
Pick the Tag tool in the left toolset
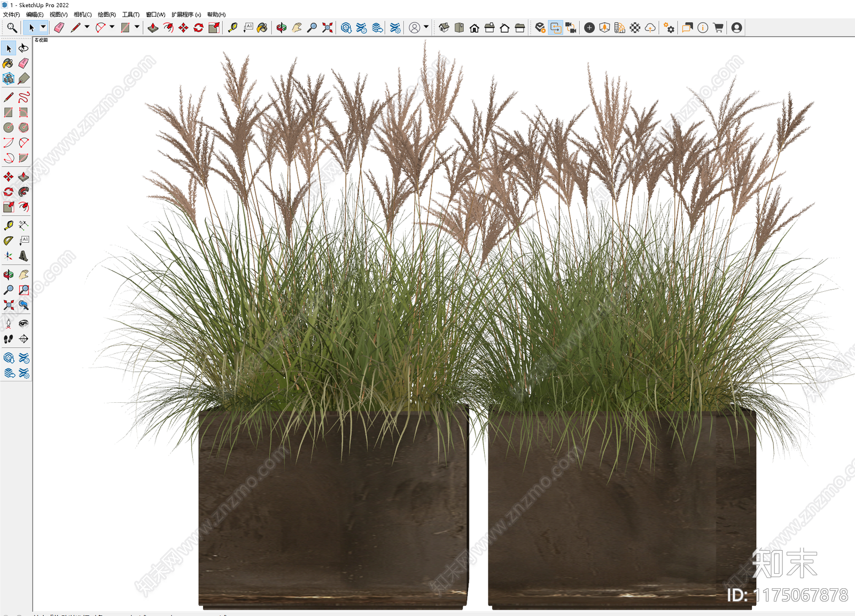point(24,79)
